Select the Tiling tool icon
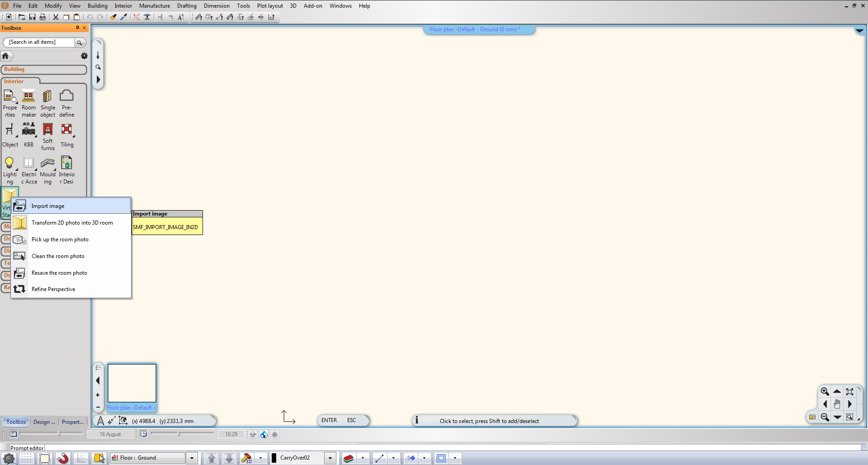Image resolution: width=868 pixels, height=465 pixels. coord(66,130)
